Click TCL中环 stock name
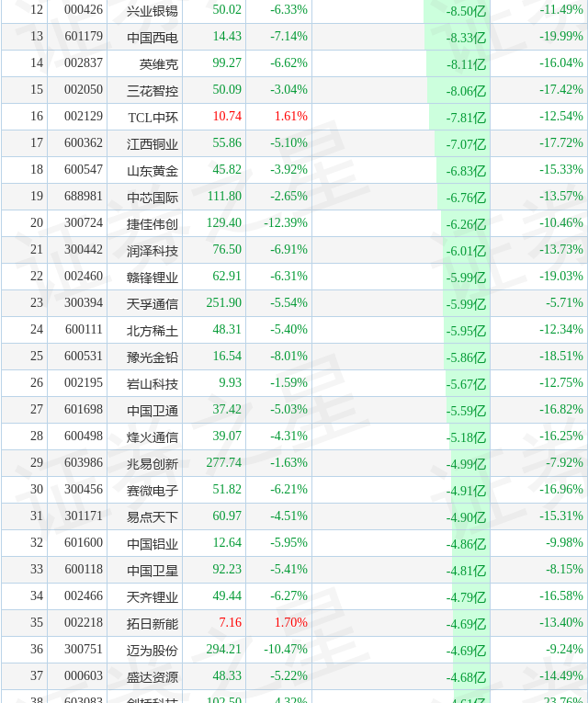This screenshot has height=703, width=588. coord(153,117)
